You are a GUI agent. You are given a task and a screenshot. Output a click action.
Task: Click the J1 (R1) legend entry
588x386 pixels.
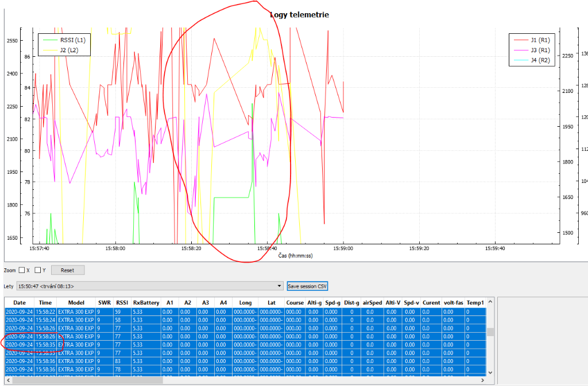coord(540,40)
